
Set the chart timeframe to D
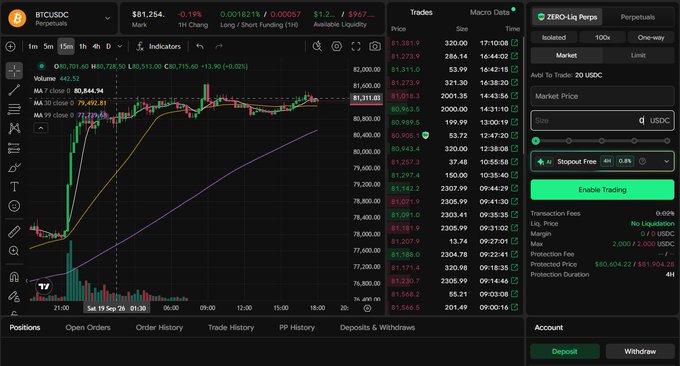pos(108,46)
